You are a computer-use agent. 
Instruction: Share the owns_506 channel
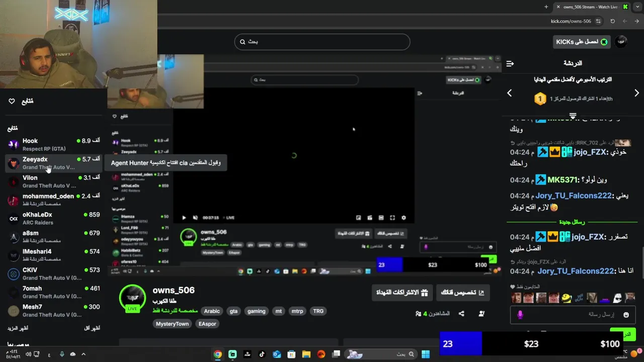[461, 314]
